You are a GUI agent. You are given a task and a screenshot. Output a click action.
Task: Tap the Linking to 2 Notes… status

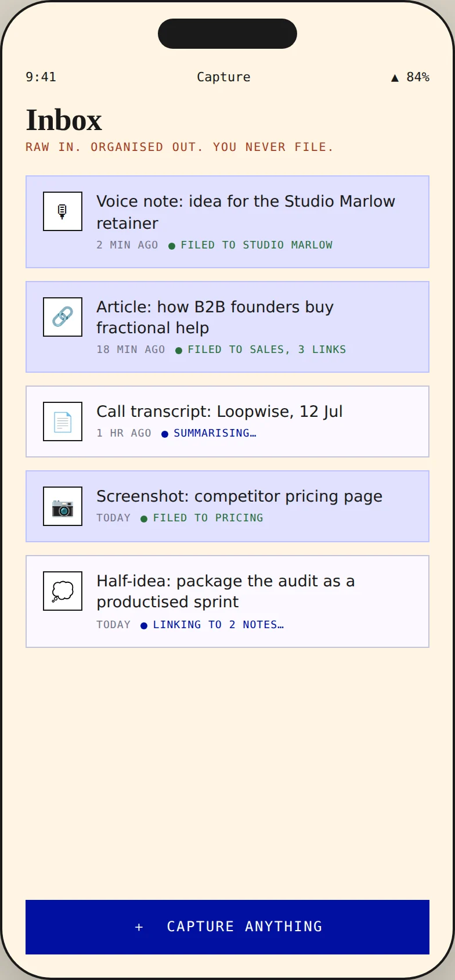(x=218, y=625)
